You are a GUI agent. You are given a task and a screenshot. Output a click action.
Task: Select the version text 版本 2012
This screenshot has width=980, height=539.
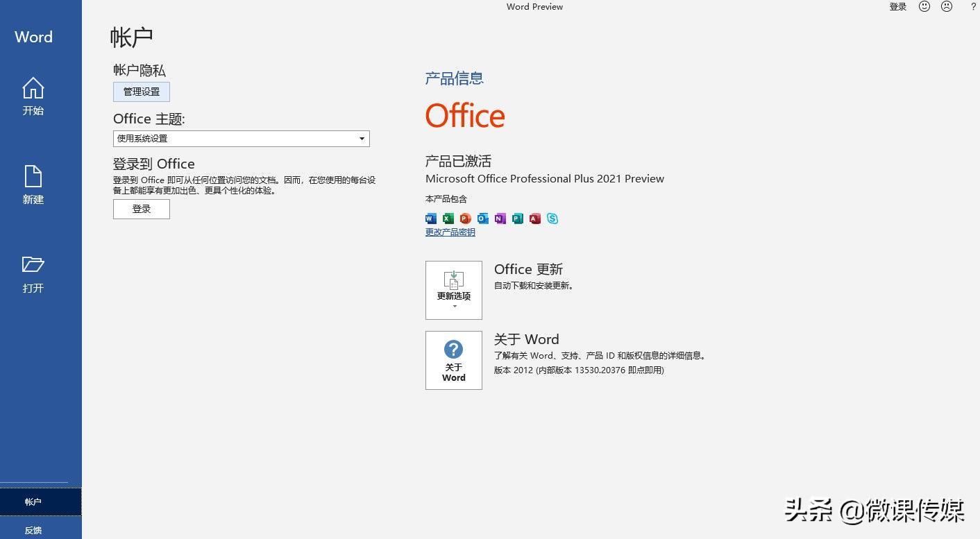coord(514,370)
